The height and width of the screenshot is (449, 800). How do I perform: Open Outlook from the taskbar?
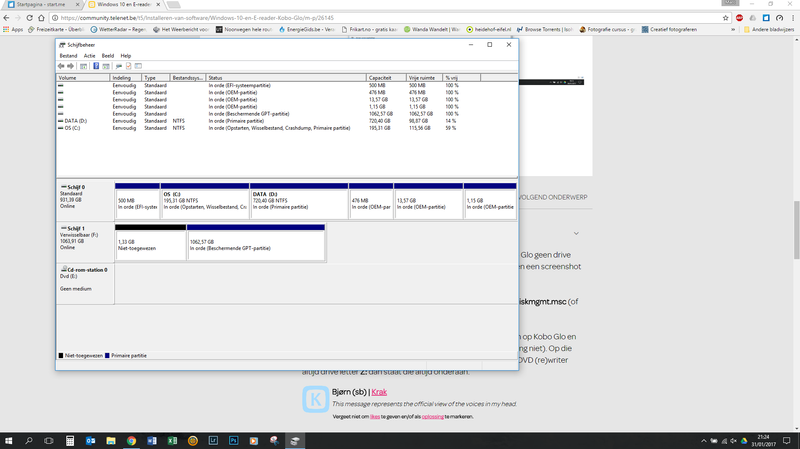coord(90,439)
